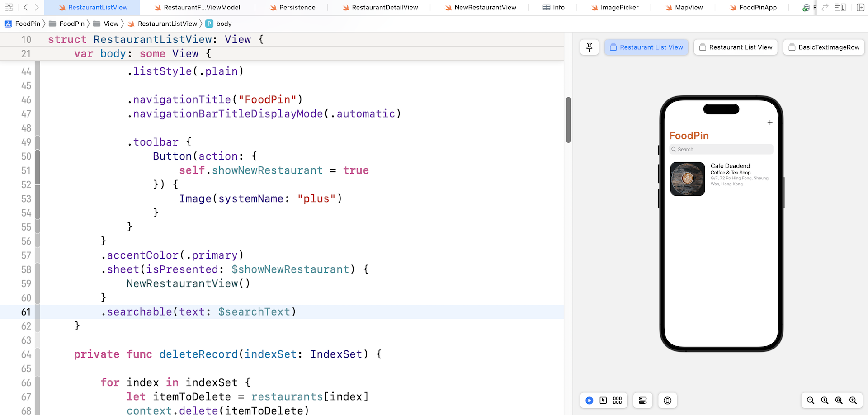Viewport: 868px width, 415px height.
Task: Start live preview with play button
Action: pyautogui.click(x=589, y=401)
